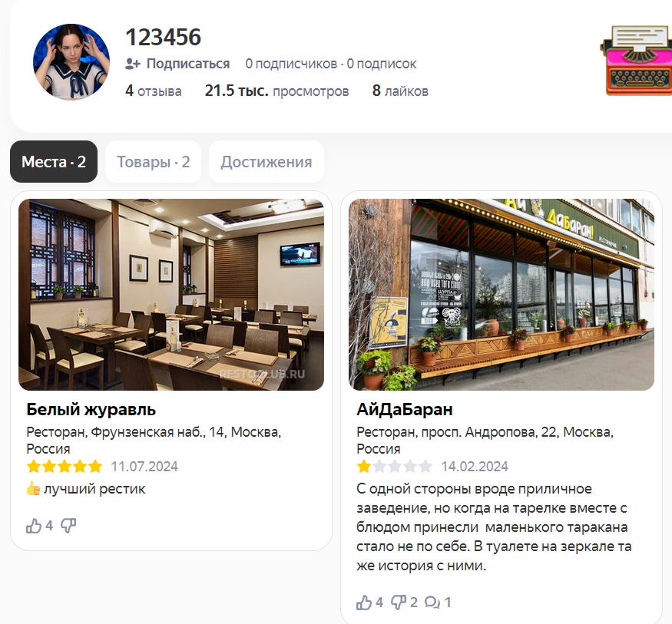This screenshot has width=672, height=624.
Task: Click the typewriter achievement badge
Action: [x=637, y=60]
